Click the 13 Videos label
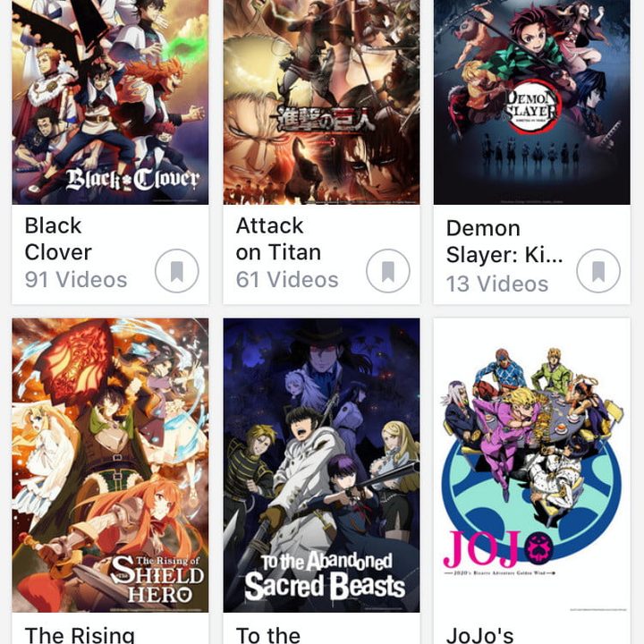The image size is (644, 644). [x=497, y=284]
